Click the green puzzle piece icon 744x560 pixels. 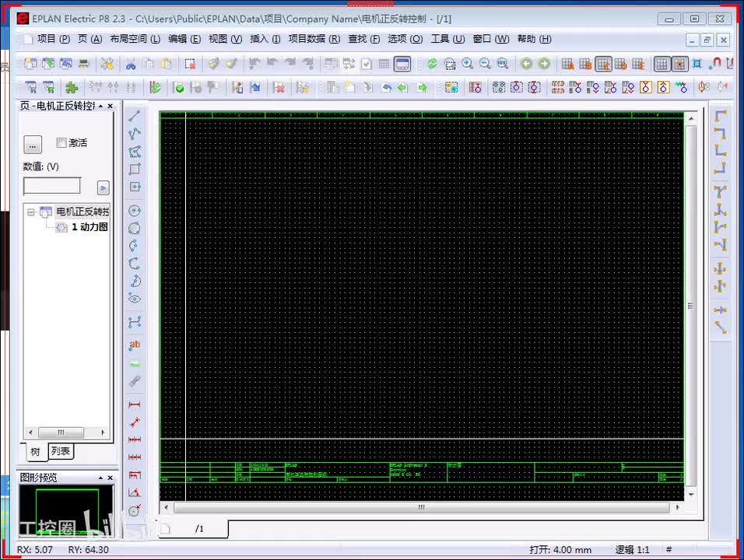(x=72, y=87)
